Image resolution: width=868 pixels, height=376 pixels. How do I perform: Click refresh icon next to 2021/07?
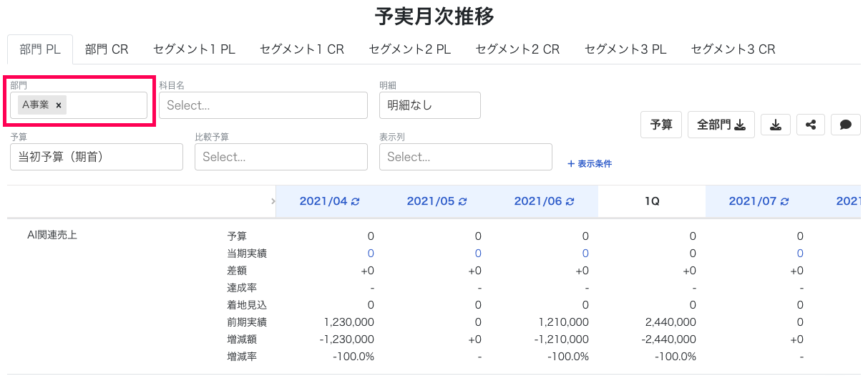(784, 202)
